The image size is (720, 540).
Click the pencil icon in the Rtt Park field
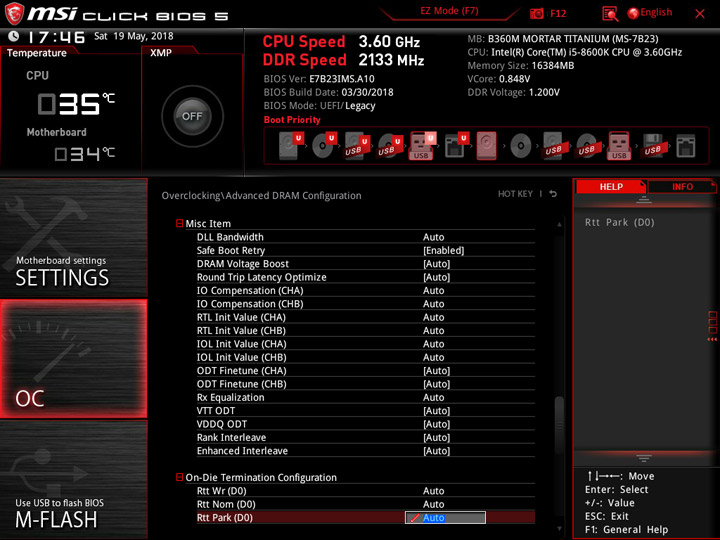(415, 518)
